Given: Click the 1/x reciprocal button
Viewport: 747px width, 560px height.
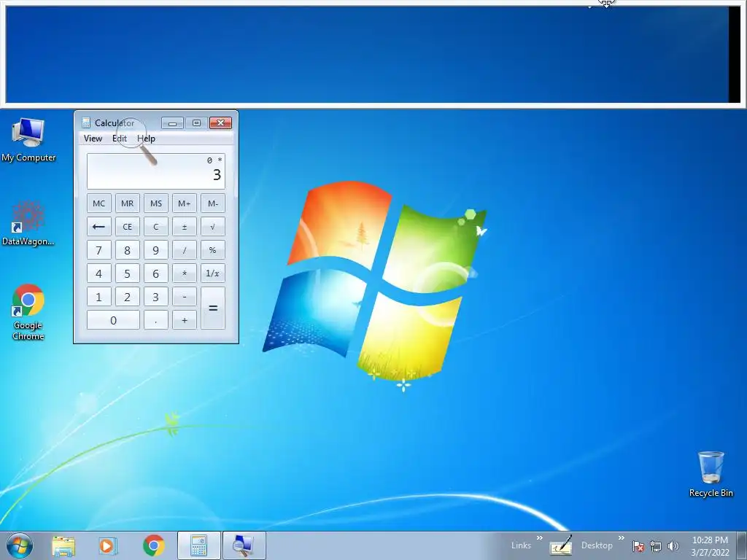Looking at the screenshot, I should point(213,273).
